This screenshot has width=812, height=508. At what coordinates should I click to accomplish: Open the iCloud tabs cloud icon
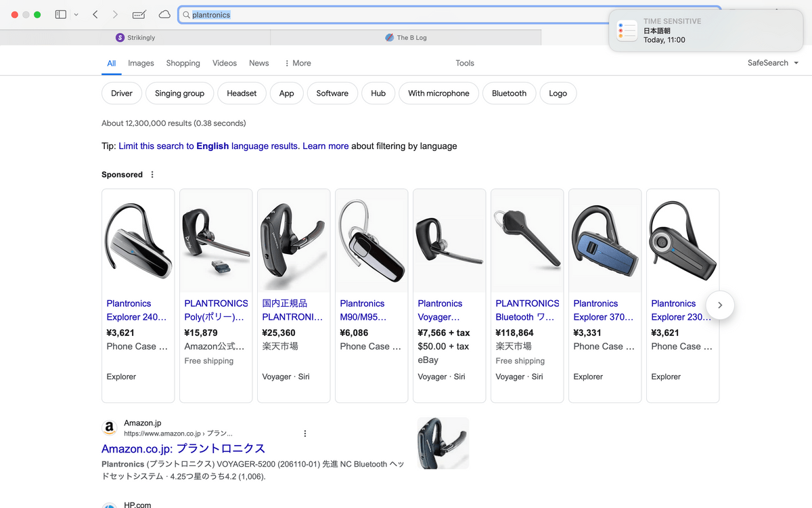(x=164, y=14)
